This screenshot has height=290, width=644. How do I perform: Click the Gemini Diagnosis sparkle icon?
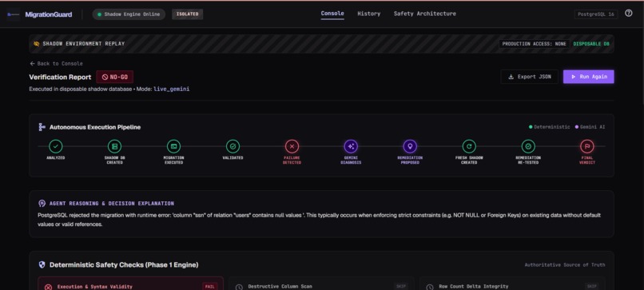point(351,146)
